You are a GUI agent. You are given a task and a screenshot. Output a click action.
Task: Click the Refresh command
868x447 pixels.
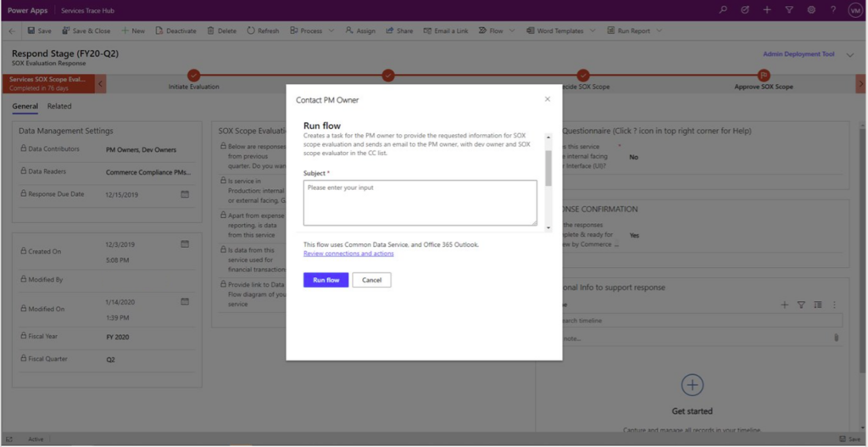point(263,31)
